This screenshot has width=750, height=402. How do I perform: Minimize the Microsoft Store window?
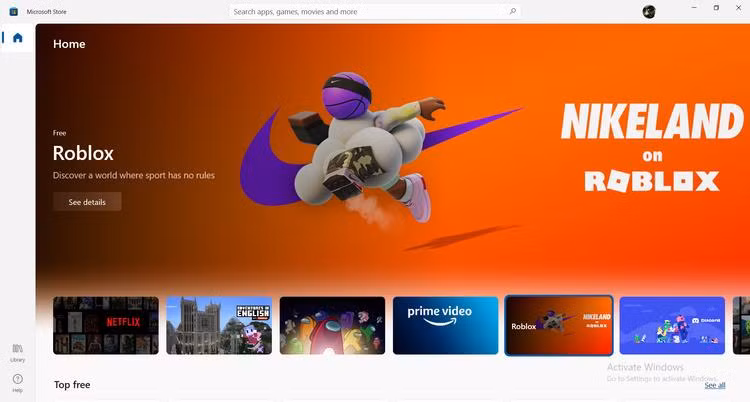click(x=691, y=8)
